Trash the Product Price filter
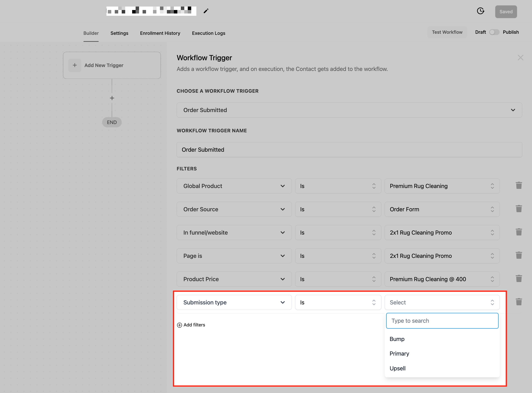The width and height of the screenshot is (532, 393). 519,279
